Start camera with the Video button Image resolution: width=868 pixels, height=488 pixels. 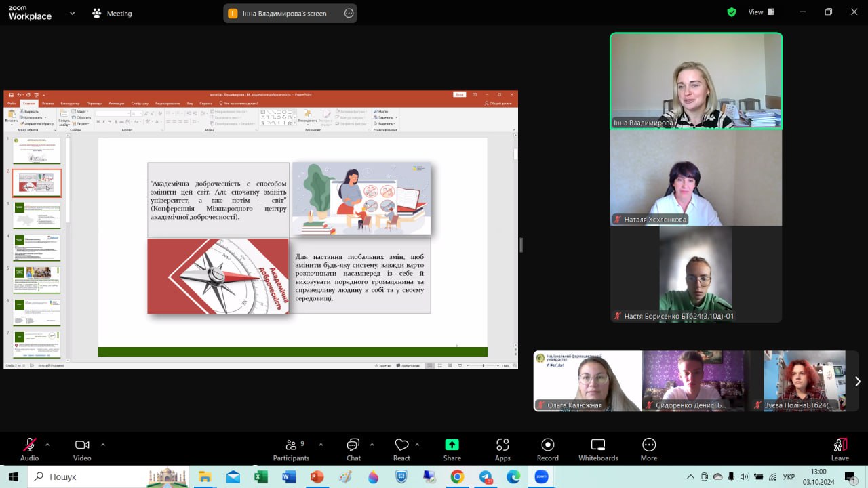pos(82,449)
